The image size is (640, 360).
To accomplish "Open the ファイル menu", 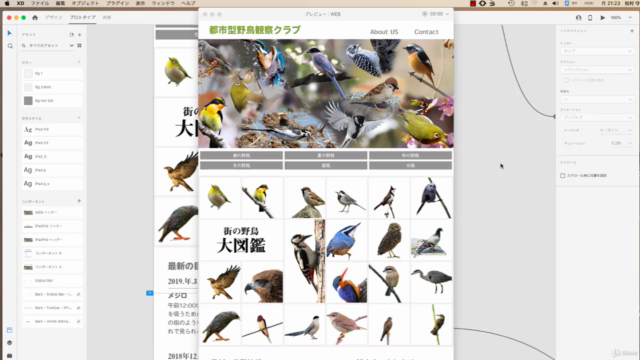I will point(40,3).
